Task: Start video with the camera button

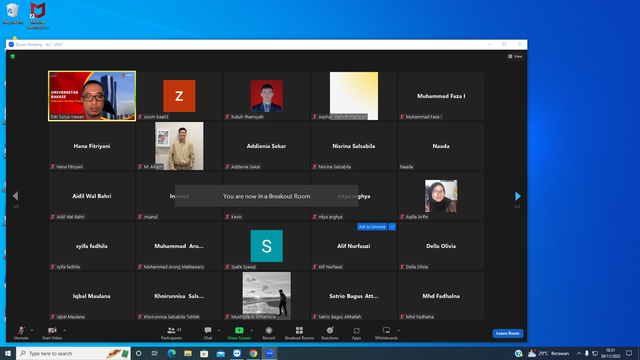Action: coord(52,333)
